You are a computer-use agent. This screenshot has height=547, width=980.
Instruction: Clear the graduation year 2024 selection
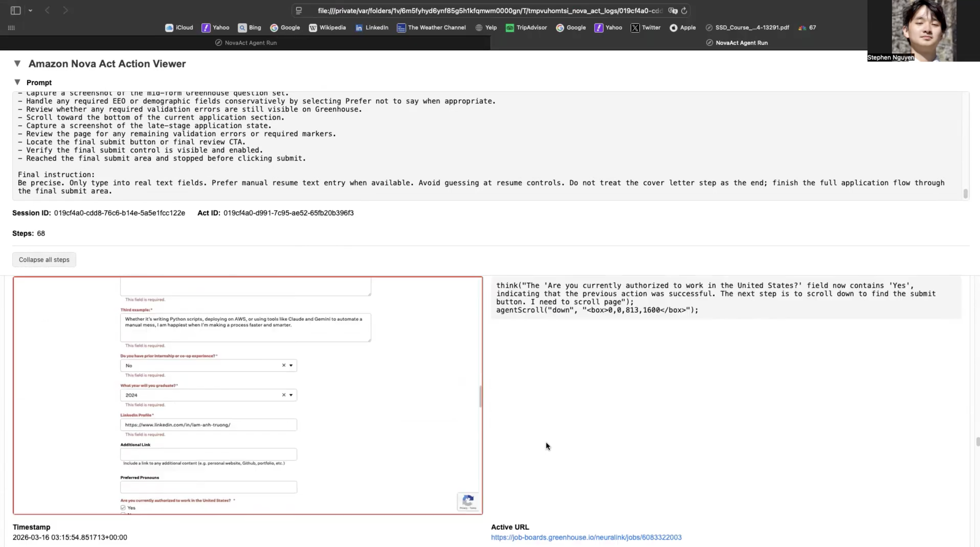[283, 395]
